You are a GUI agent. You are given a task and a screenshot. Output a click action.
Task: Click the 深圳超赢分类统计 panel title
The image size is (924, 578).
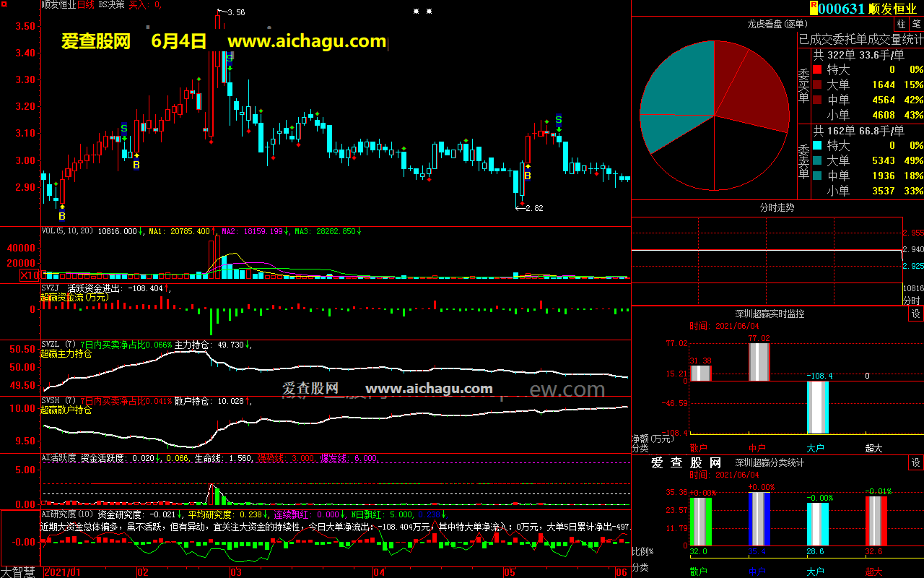pyautogui.click(x=770, y=462)
